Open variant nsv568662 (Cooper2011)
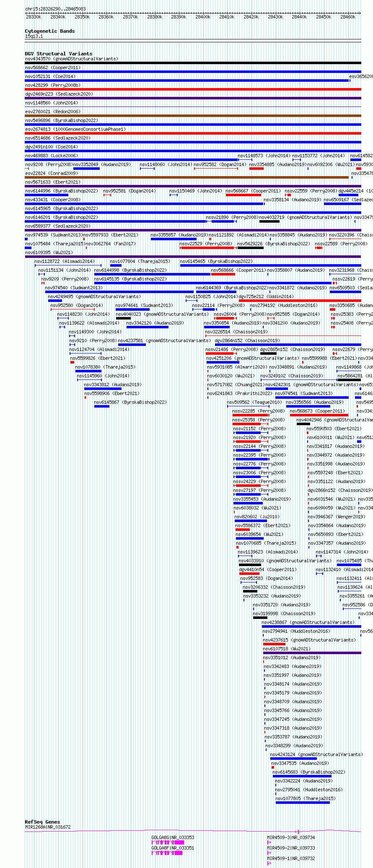 pyautogui.click(x=53, y=68)
